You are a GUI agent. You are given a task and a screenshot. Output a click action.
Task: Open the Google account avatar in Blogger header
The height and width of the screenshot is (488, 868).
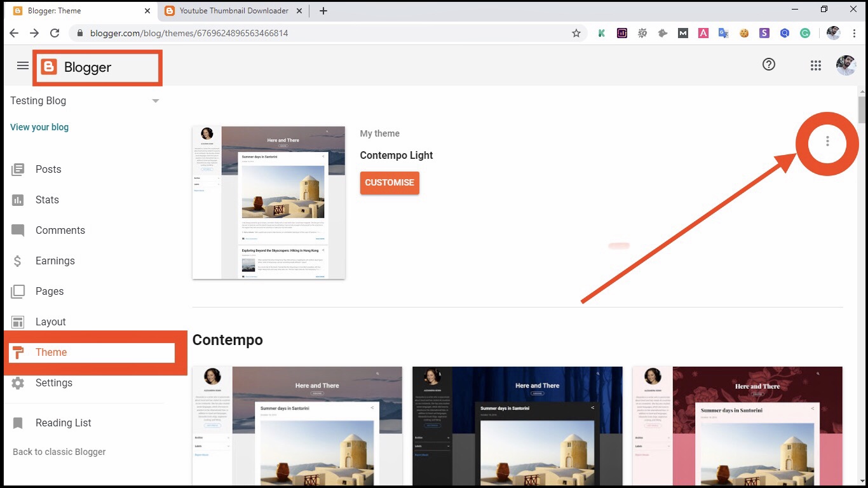coord(846,65)
